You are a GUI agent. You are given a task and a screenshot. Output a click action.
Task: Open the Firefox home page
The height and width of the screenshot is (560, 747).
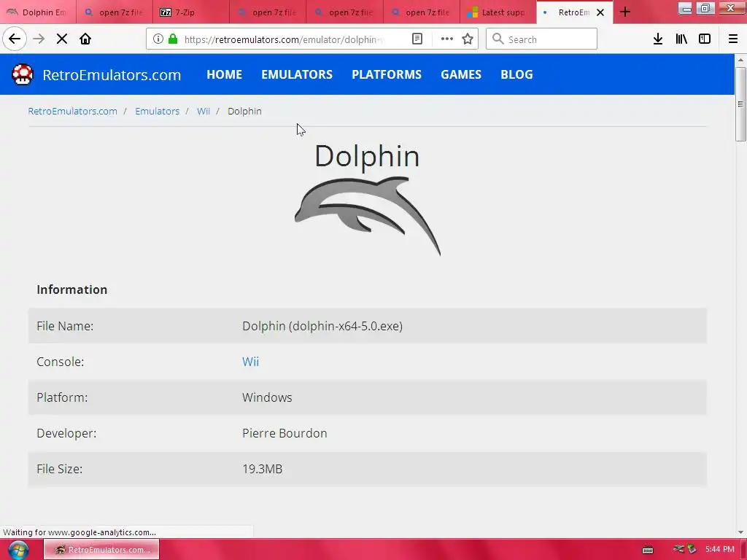click(x=85, y=39)
